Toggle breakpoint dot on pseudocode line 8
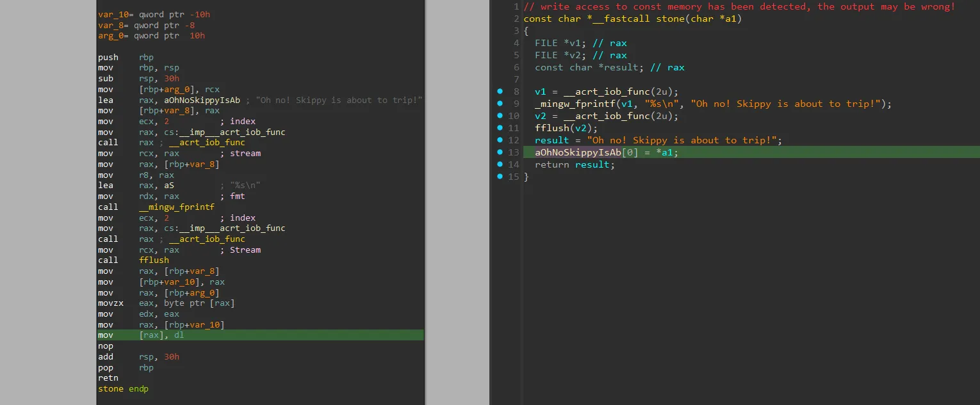The image size is (980, 405). [500, 91]
